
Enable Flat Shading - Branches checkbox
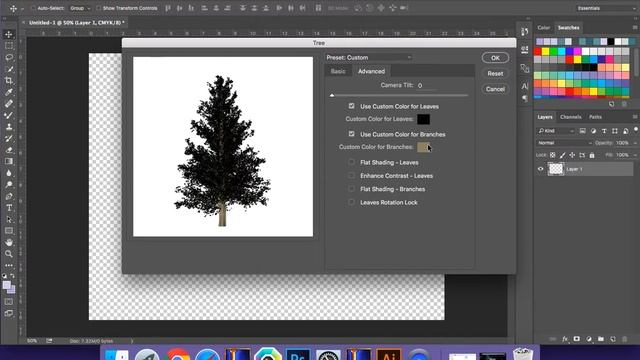tap(351, 189)
